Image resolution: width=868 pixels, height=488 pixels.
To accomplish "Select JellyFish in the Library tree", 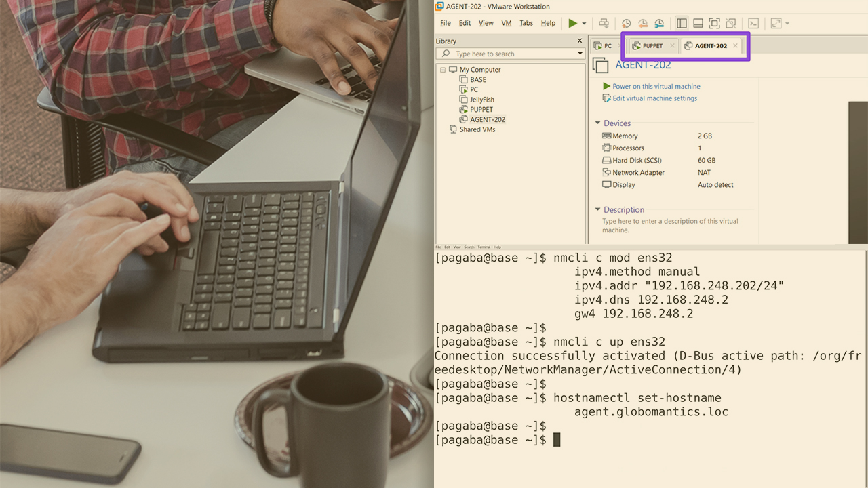I will tap(481, 99).
